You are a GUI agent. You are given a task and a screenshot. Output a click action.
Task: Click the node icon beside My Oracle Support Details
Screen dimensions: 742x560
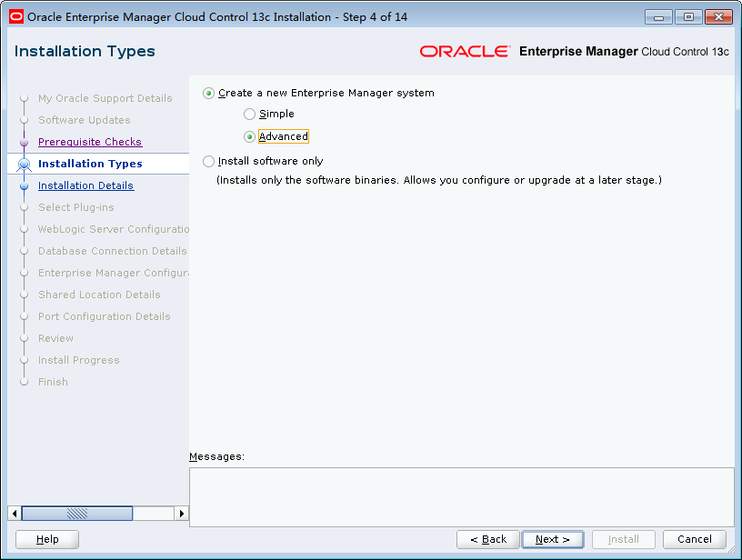pyautogui.click(x=25, y=98)
